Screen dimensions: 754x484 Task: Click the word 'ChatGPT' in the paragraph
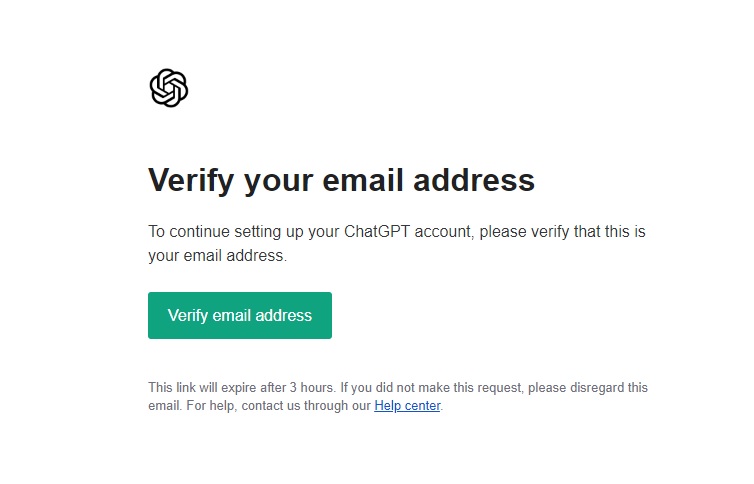[x=377, y=232]
